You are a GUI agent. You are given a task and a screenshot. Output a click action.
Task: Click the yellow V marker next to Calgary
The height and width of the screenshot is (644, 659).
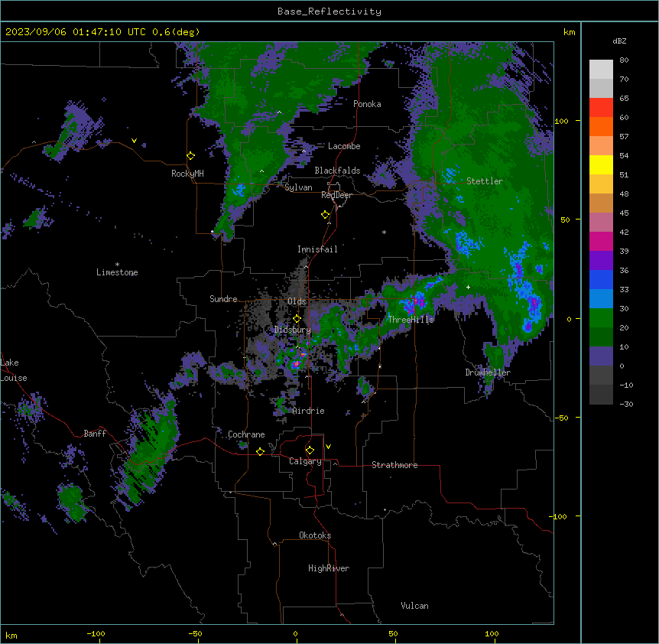(328, 447)
